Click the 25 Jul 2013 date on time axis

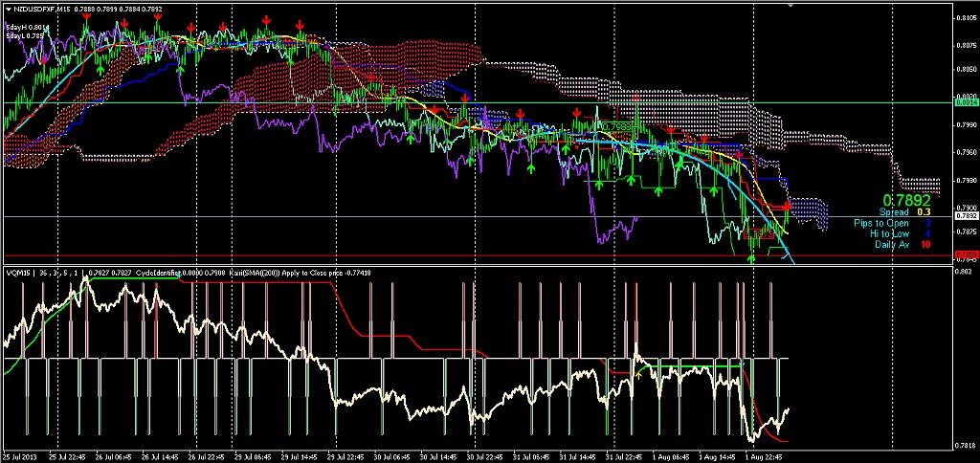coord(19,457)
